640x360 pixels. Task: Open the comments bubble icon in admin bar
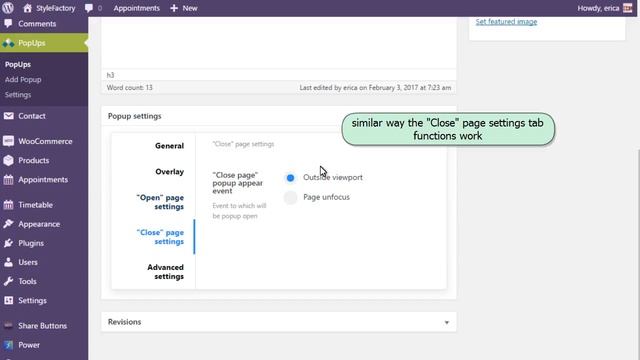pyautogui.click(x=89, y=8)
